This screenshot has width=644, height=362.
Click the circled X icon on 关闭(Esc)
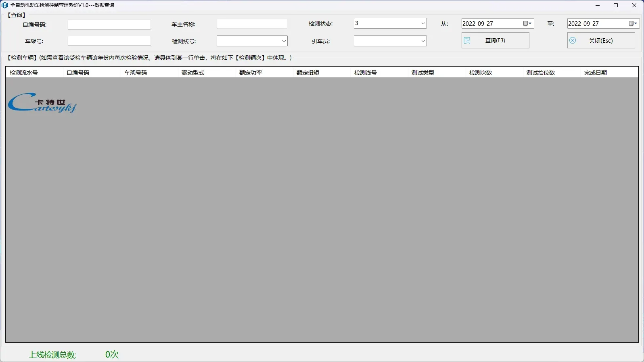pyautogui.click(x=573, y=40)
